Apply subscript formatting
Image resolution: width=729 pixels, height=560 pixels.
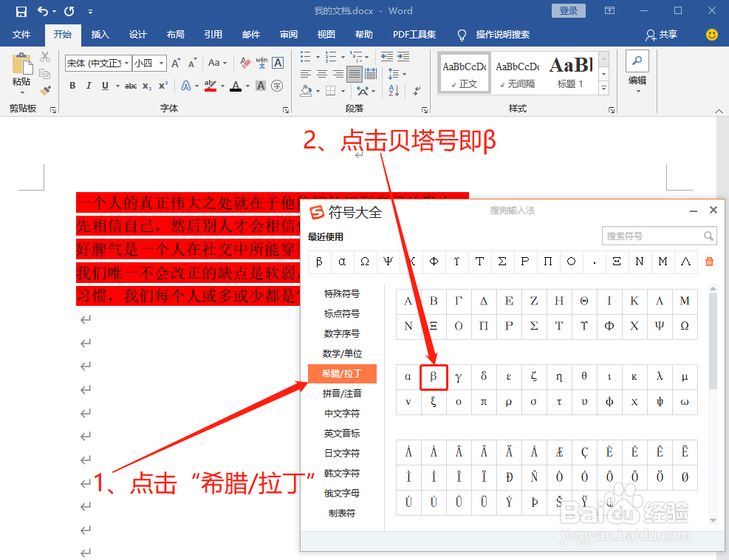tap(148, 86)
